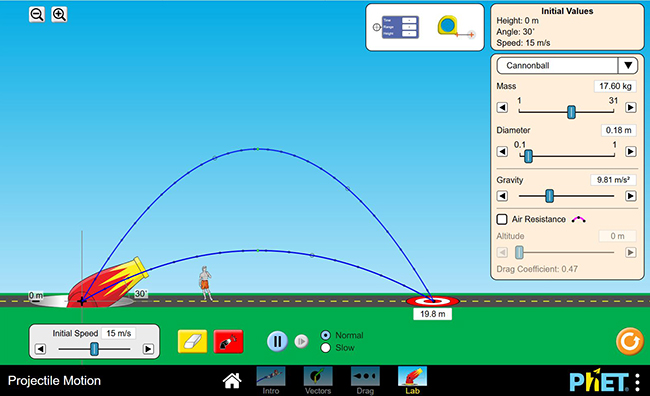This screenshot has height=396, width=650.
Task: Go to the home screen icon
Action: tap(232, 381)
